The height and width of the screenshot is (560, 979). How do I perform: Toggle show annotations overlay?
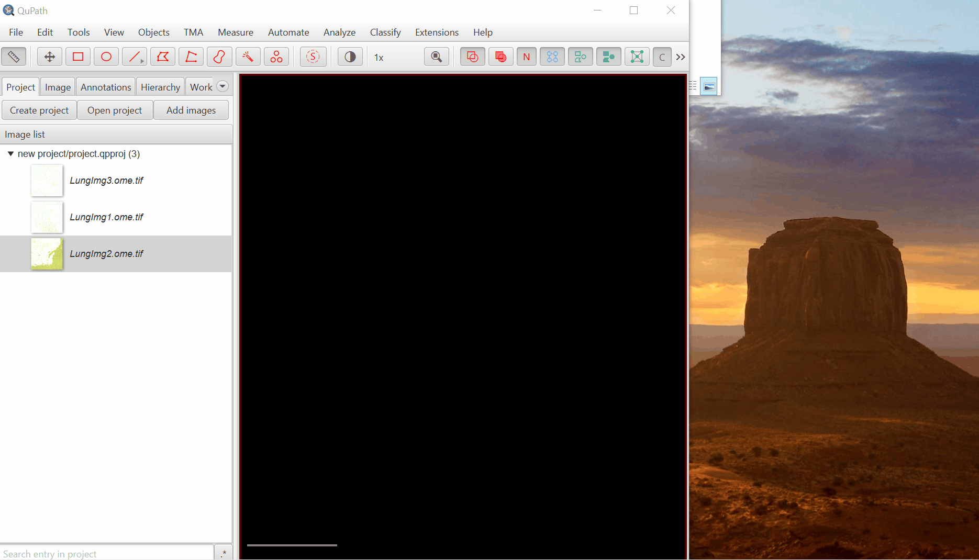click(x=472, y=57)
